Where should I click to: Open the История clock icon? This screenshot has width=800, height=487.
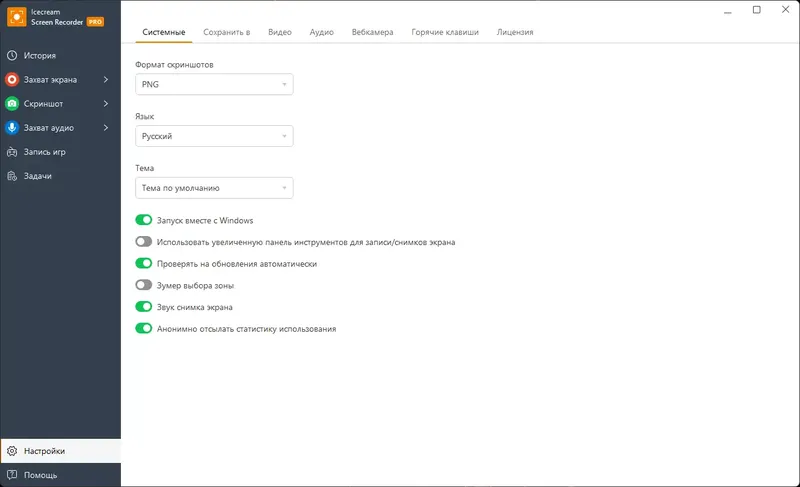[x=12, y=56]
